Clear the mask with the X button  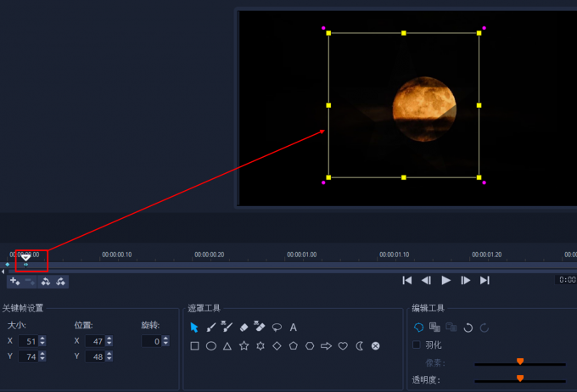click(375, 346)
